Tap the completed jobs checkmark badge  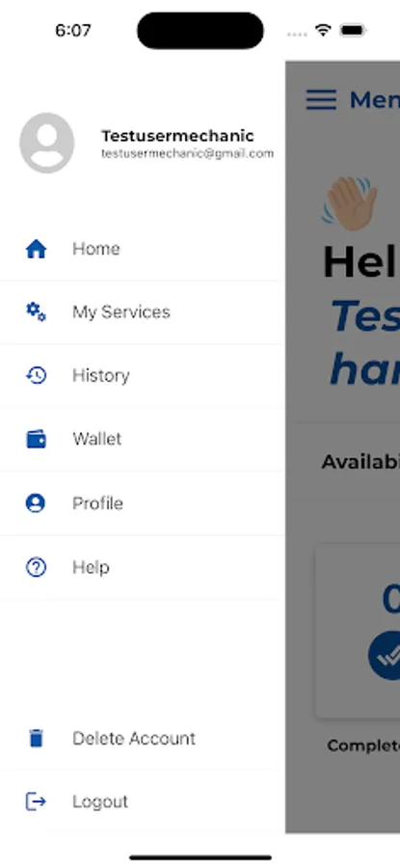click(x=386, y=656)
